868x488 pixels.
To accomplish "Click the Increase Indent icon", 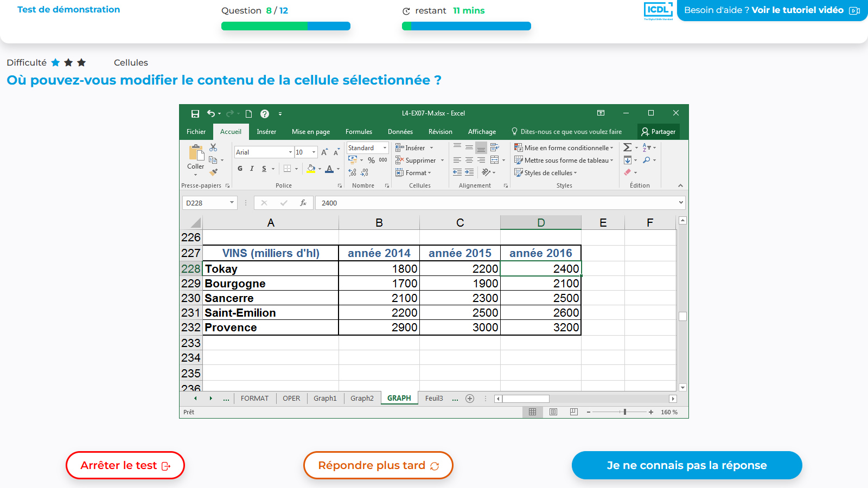I will tap(469, 172).
